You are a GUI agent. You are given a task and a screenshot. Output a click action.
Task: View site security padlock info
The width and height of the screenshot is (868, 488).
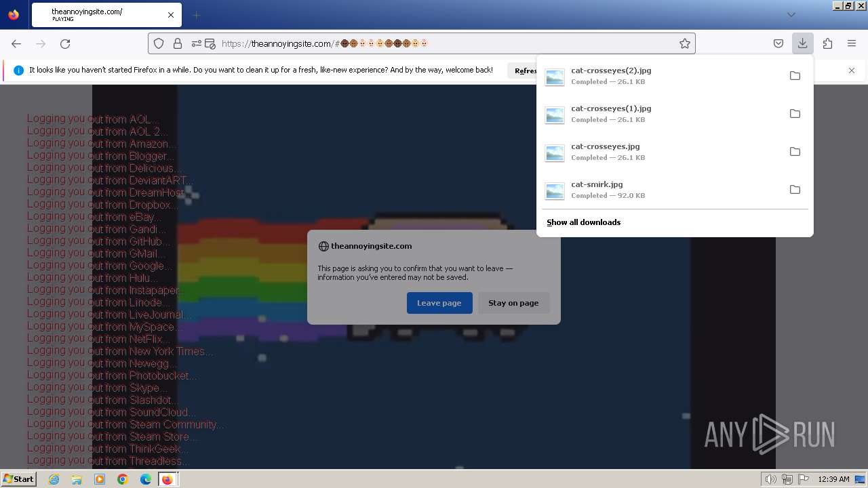click(178, 43)
